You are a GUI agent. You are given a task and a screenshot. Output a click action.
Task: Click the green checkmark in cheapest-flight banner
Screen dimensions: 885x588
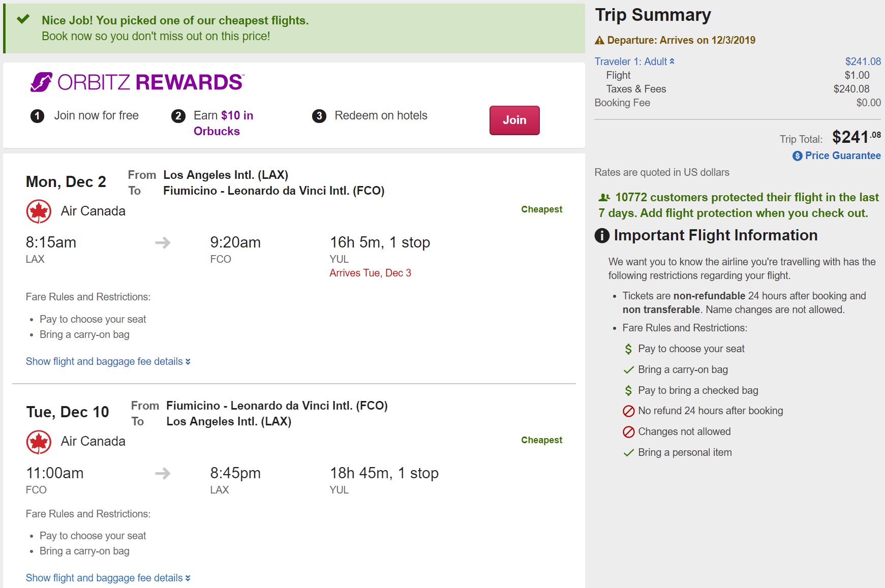point(23,20)
